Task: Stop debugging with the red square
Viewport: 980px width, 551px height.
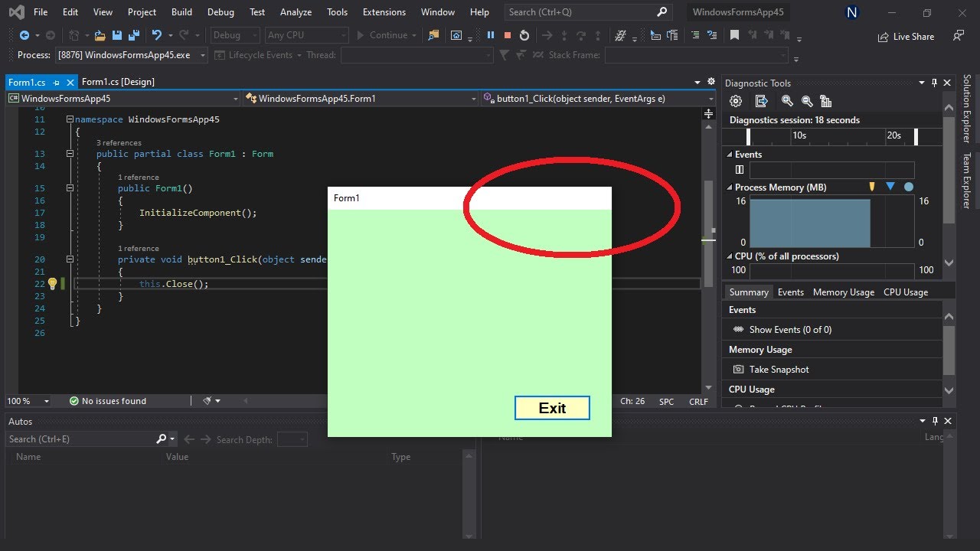Action: point(508,35)
